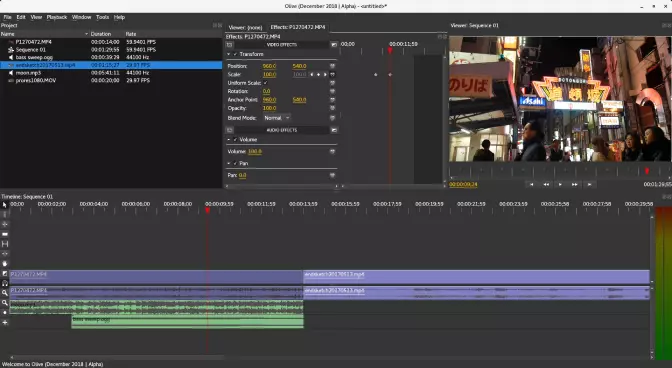Select the Razor tool in timeline toolbar
The height and width of the screenshot is (368, 672).
click(5, 234)
